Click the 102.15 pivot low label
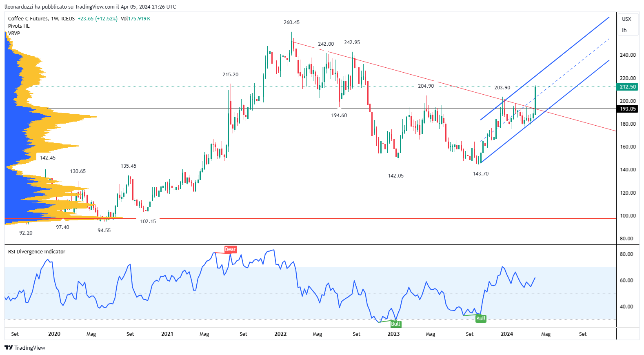The width and height of the screenshot is (644, 355). click(148, 222)
